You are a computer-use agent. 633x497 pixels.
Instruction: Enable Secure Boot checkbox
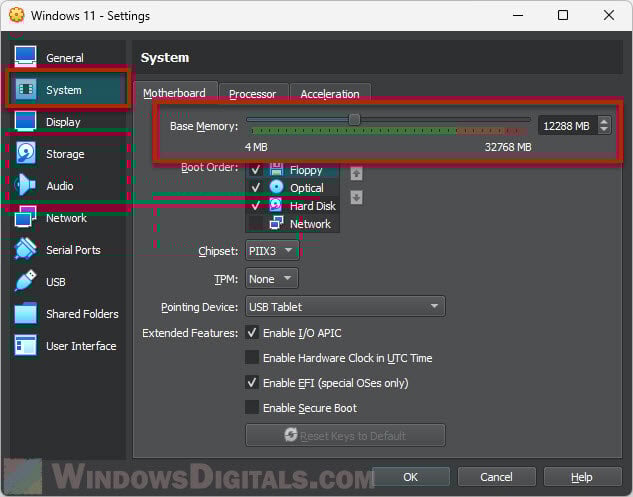tap(252, 407)
